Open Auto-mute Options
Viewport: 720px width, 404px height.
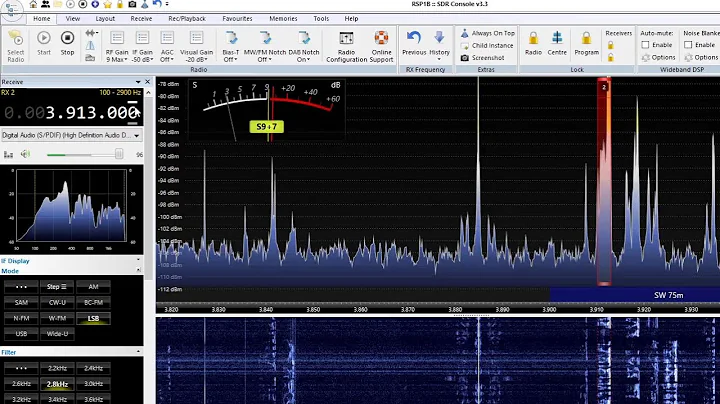[658, 57]
